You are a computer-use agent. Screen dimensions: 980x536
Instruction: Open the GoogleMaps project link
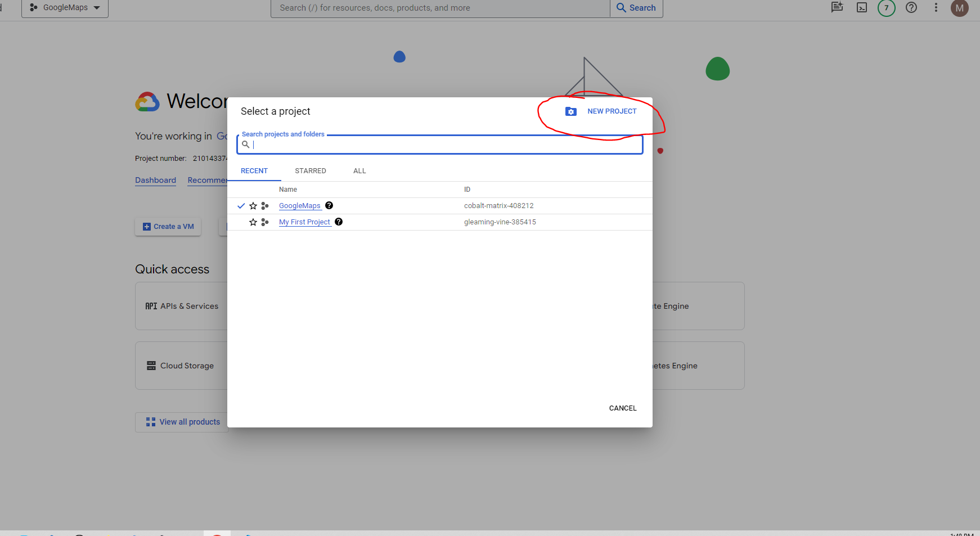[x=300, y=206]
